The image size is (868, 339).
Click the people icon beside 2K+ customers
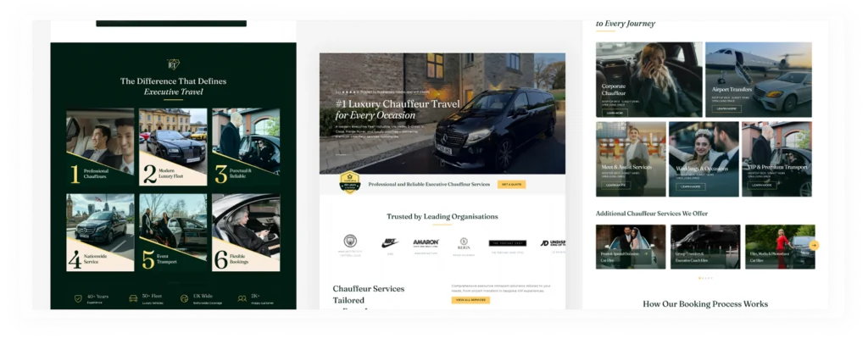(243, 298)
